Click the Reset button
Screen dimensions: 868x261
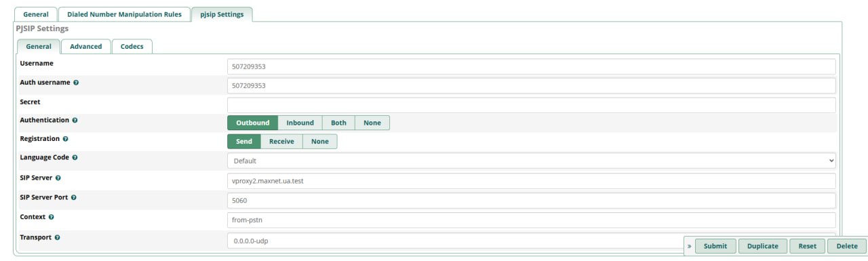point(807,246)
